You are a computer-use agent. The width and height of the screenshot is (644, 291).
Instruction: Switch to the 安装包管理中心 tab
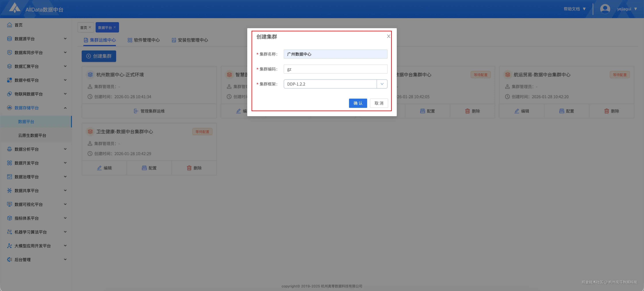tap(190, 40)
